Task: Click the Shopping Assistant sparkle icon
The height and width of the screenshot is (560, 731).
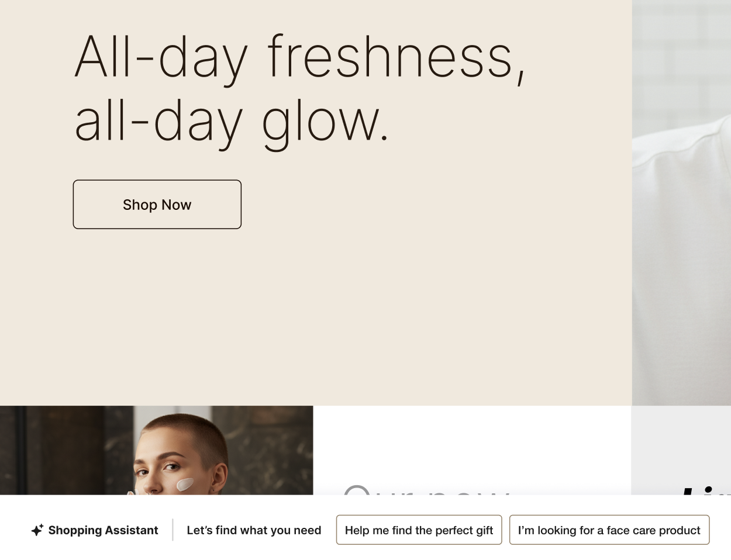Action: pyautogui.click(x=37, y=530)
